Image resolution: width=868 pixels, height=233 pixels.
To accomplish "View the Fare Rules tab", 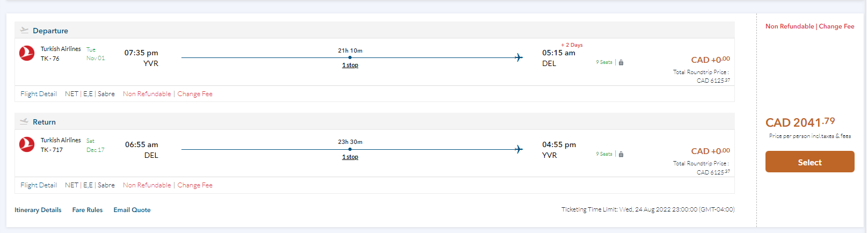I will click(87, 210).
